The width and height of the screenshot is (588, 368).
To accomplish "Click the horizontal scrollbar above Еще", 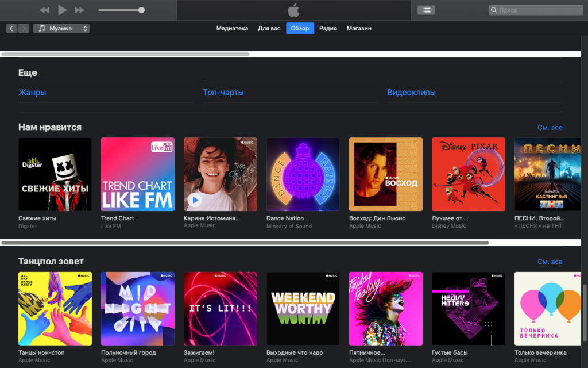I will tap(125, 54).
